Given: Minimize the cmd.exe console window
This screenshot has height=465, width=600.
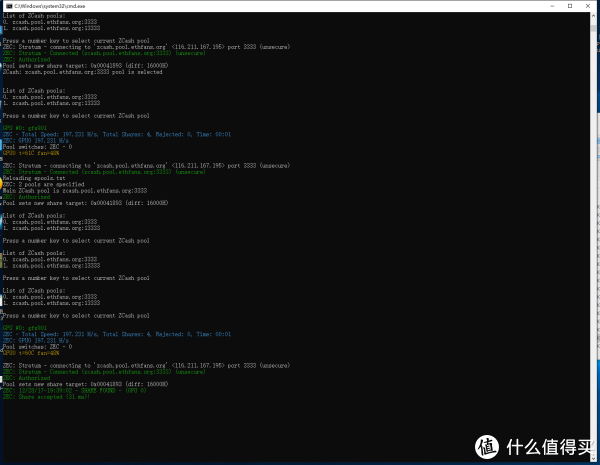Looking at the screenshot, I should pos(552,6).
